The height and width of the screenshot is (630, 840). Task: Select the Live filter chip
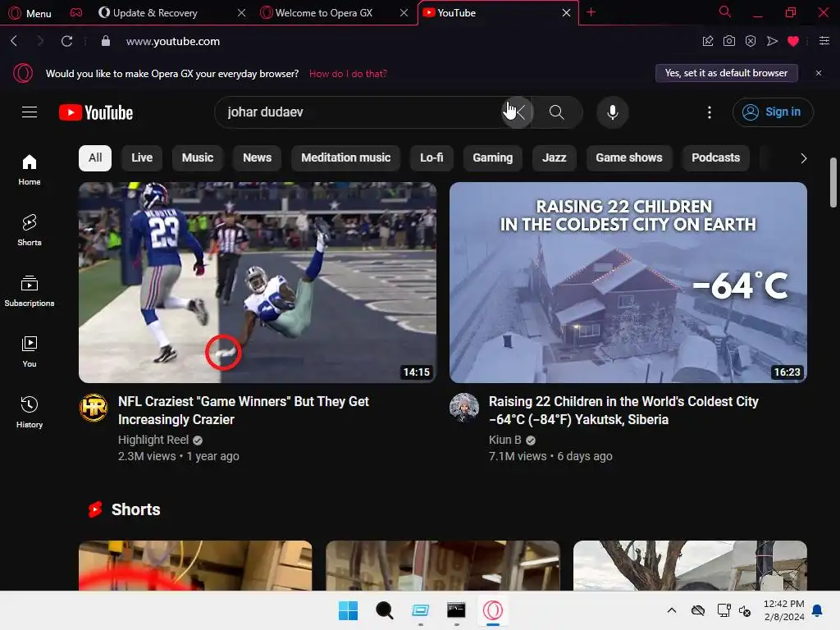[x=142, y=158]
